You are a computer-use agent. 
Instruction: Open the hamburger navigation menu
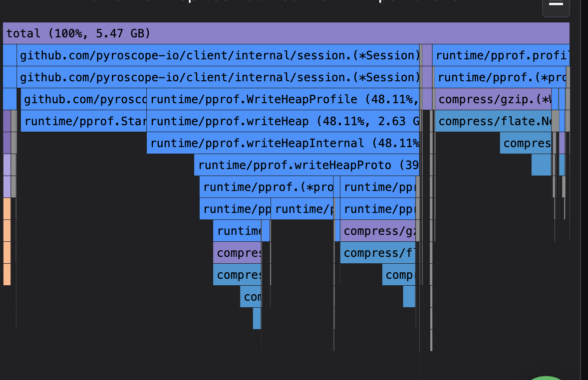556,8
